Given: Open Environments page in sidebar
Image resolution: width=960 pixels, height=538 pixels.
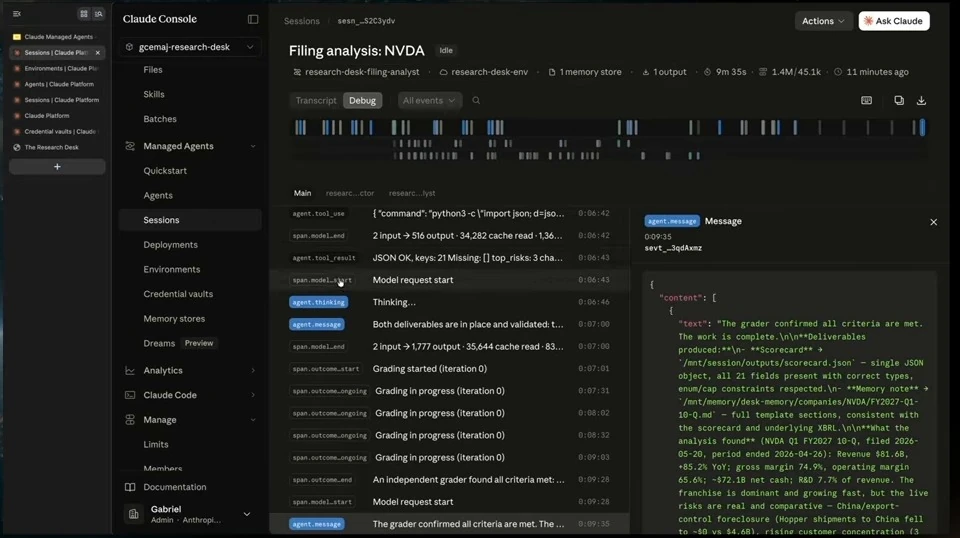Looking at the screenshot, I should [x=171, y=269].
